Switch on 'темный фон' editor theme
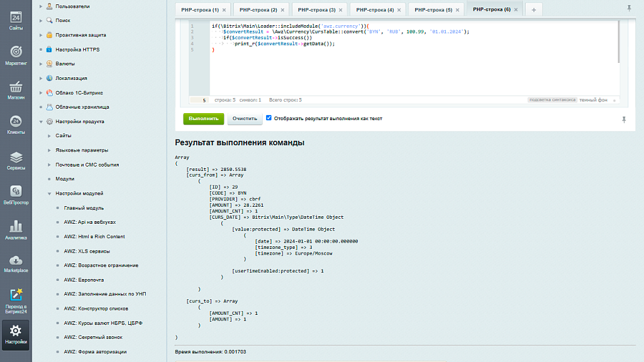Viewport: 644px width, 362px height. (593, 100)
